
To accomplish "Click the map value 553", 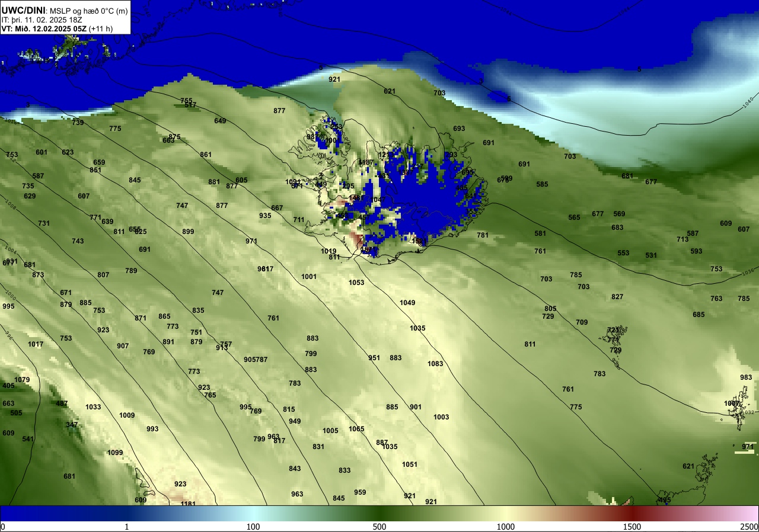I will [623, 253].
